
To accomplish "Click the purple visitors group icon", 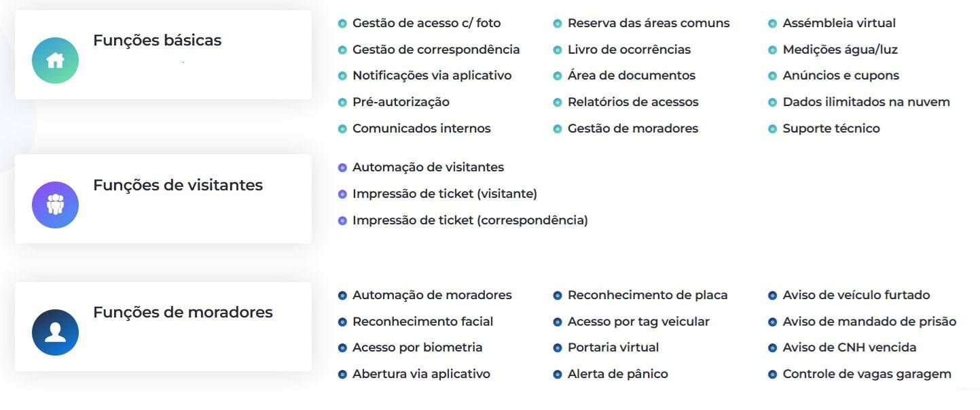I will coord(55,205).
